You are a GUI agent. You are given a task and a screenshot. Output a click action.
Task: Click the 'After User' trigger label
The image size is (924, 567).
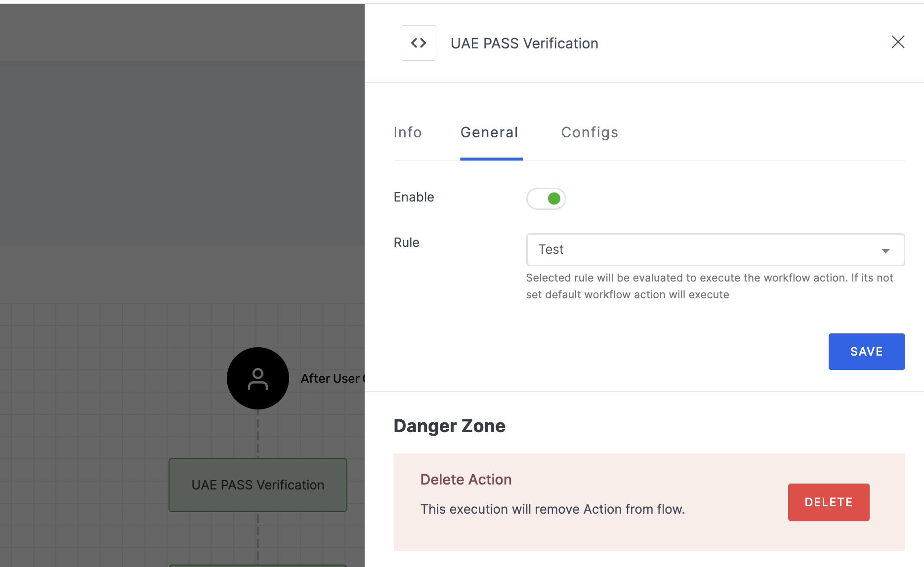pos(333,378)
